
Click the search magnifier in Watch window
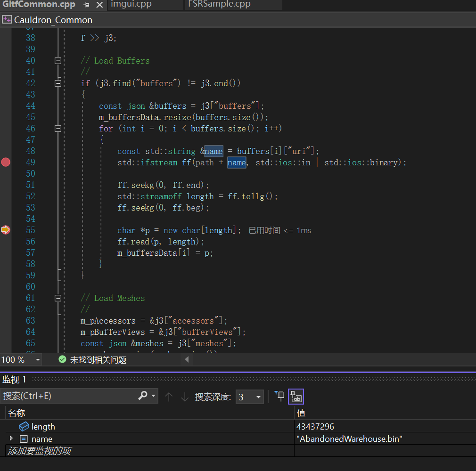coord(142,396)
